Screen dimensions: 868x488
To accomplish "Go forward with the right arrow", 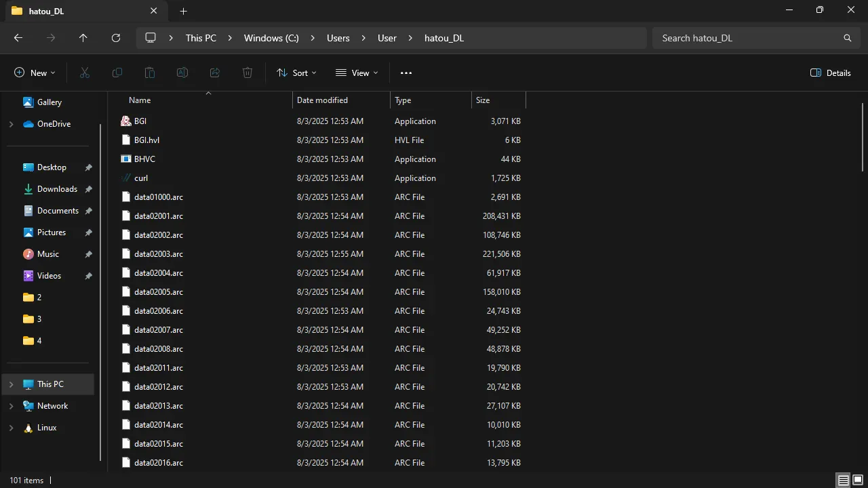I will [51, 38].
